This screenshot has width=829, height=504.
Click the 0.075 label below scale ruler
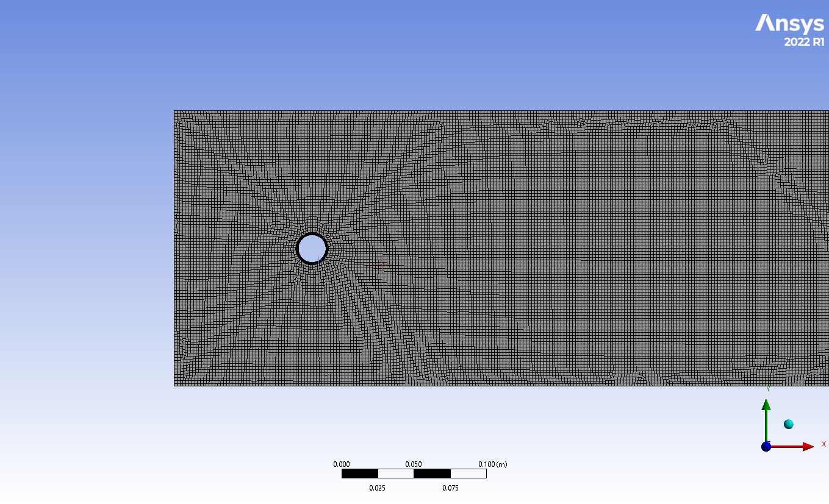tap(450, 488)
